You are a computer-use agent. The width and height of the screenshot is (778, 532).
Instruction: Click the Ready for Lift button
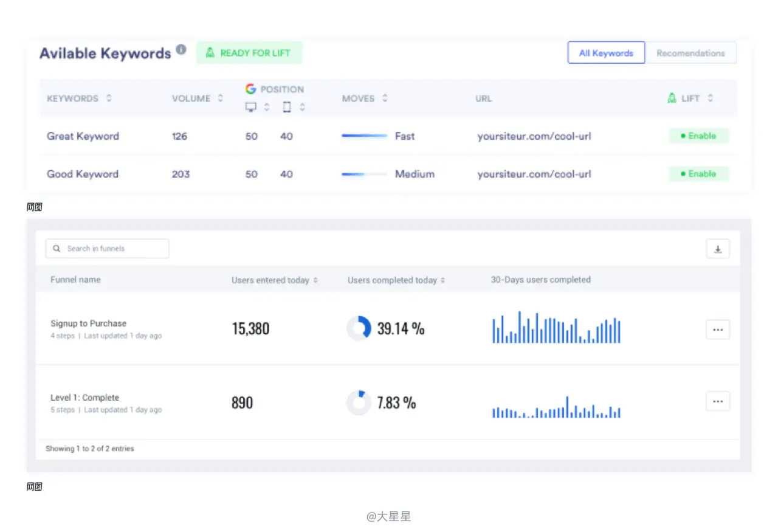[249, 53]
